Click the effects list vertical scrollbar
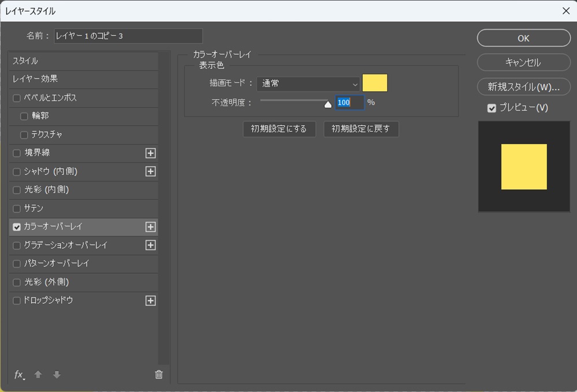The width and height of the screenshot is (577, 392). click(x=164, y=208)
